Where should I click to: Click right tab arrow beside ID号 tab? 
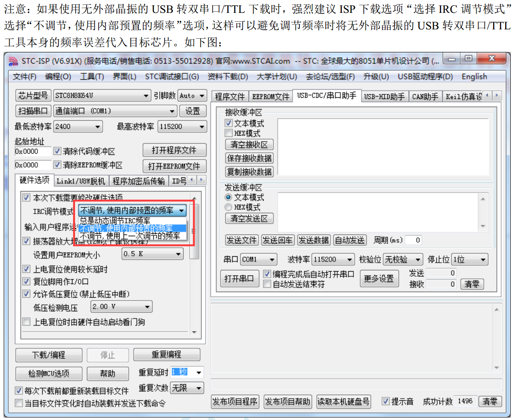202,180
